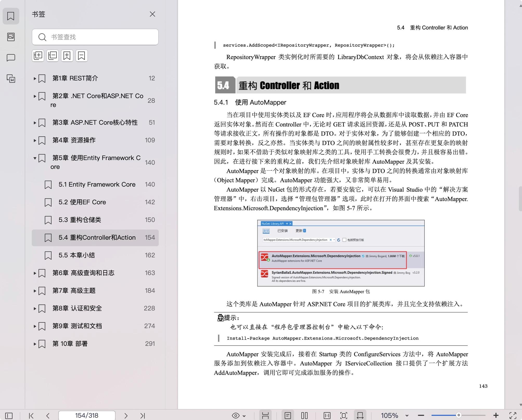
Task: Click the Figure 5-7 NuGet screenshot image
Action: click(341, 253)
